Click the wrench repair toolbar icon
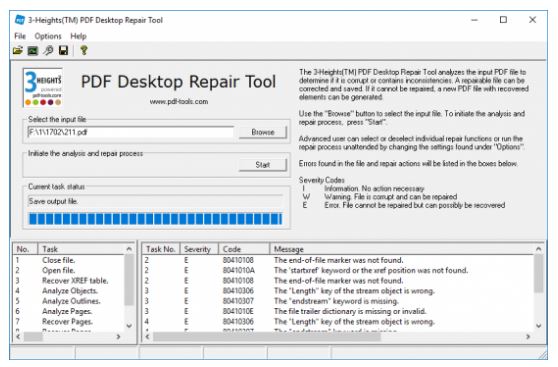This screenshot has width=558, height=367. tap(48, 51)
